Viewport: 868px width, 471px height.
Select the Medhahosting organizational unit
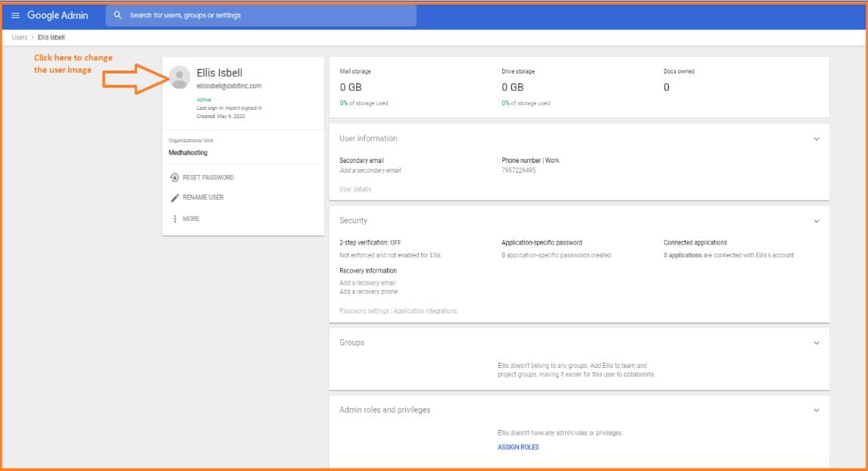pyautogui.click(x=188, y=153)
